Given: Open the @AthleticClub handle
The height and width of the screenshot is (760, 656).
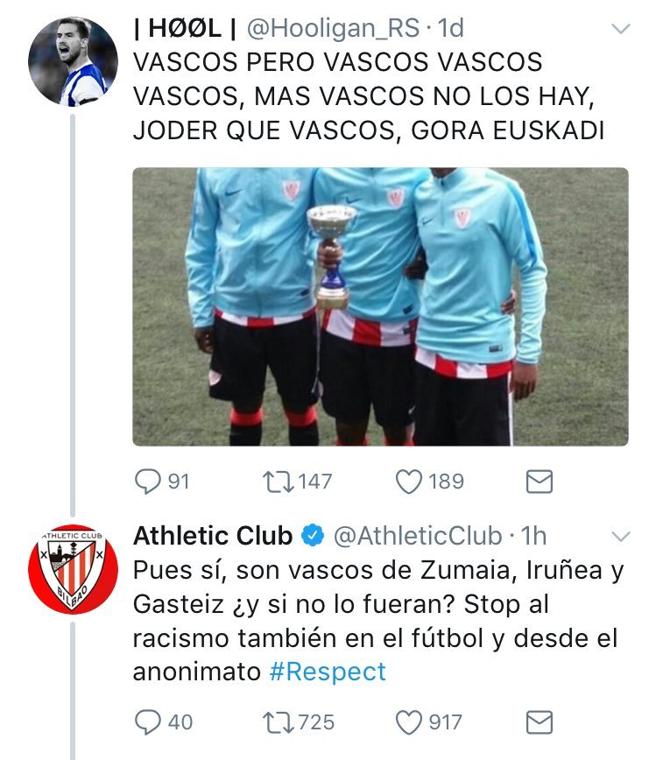Looking at the screenshot, I should point(418,536).
